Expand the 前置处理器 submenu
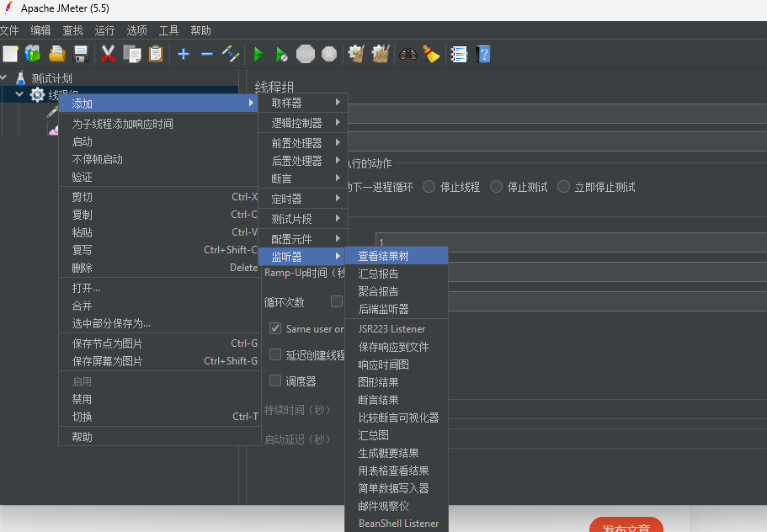Screen dimensions: 767x532 tap(303, 143)
